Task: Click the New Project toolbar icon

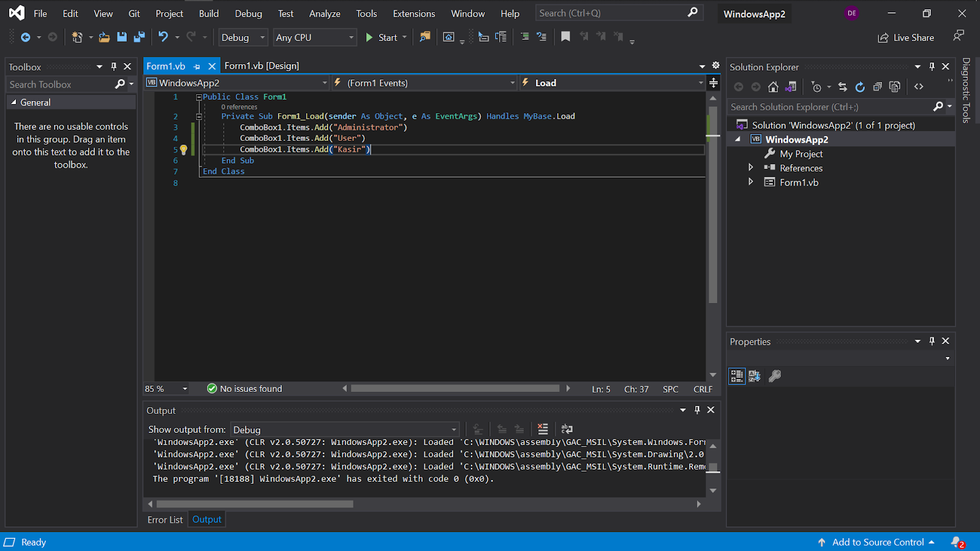Action: pos(77,37)
